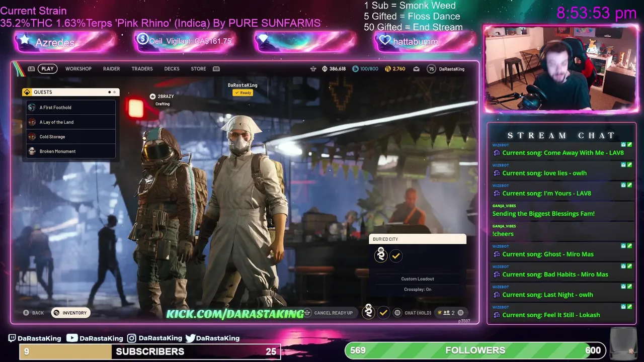The image size is (644, 362).
Task: Click the Crafting status under 2BRAZY
Action: [163, 104]
